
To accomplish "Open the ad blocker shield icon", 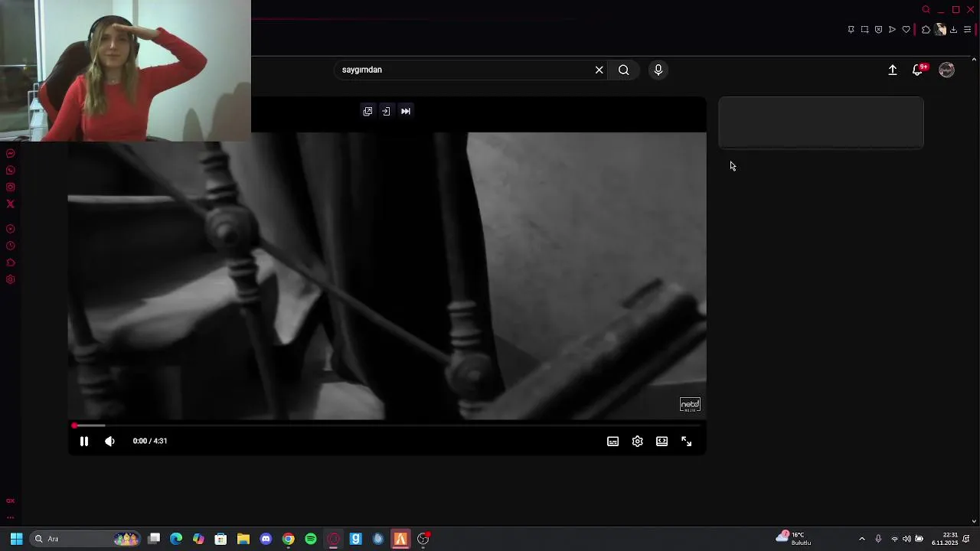I will [879, 30].
